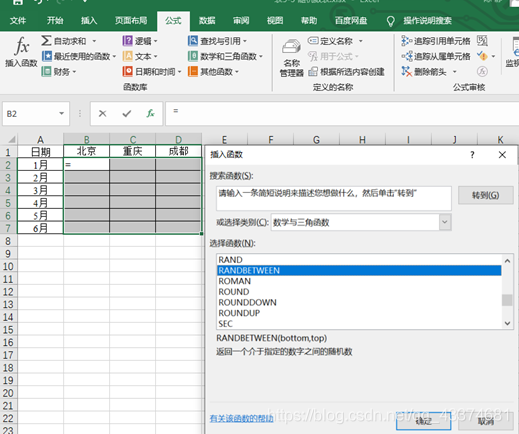Switch to the 数据 Data tab

click(x=207, y=21)
